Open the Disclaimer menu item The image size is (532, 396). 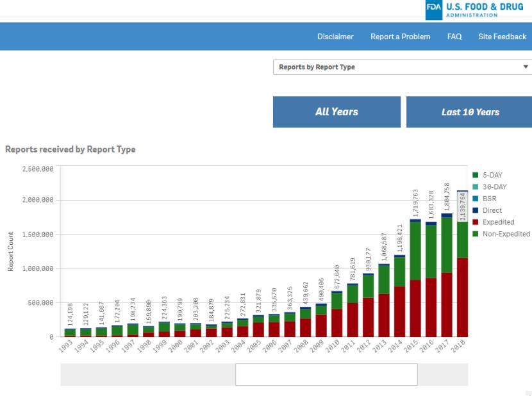point(335,37)
